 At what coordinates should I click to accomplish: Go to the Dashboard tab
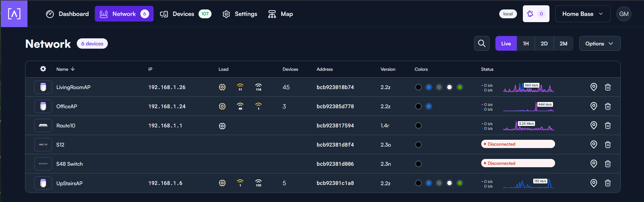coord(67,14)
